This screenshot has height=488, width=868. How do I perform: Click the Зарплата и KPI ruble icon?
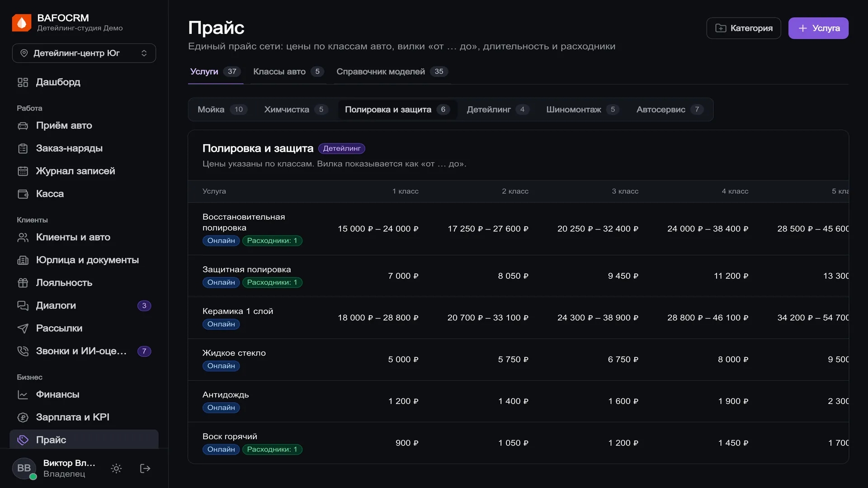pyautogui.click(x=23, y=418)
